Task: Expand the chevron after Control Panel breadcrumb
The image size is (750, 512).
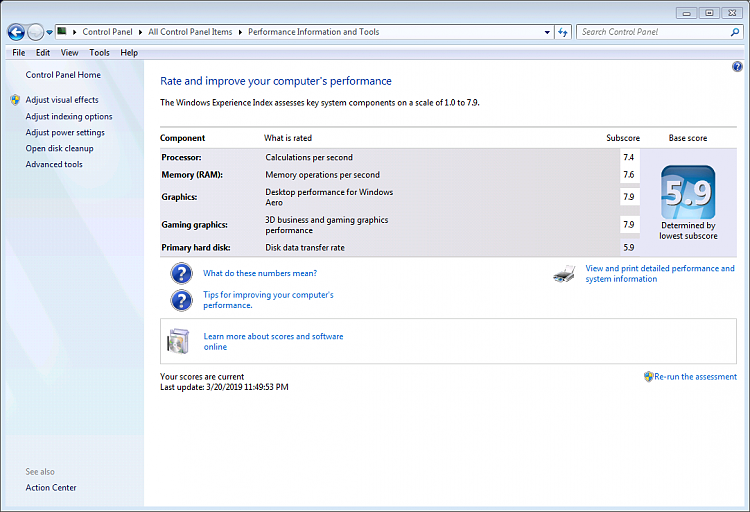Action: click(x=140, y=32)
